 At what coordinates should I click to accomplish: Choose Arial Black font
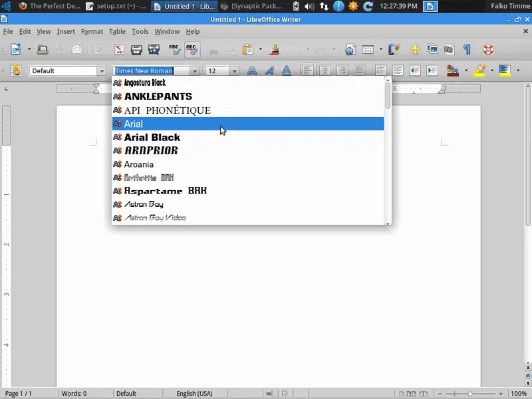tap(248, 138)
